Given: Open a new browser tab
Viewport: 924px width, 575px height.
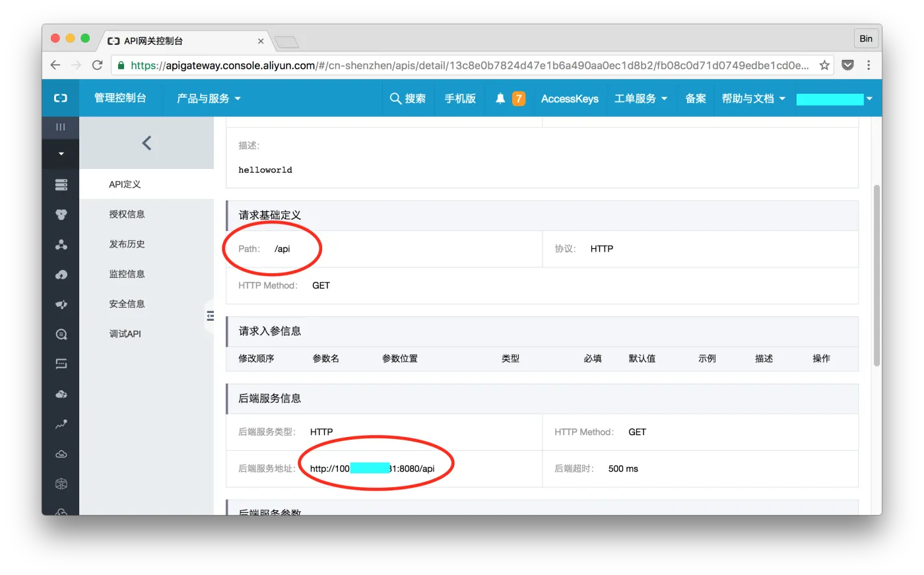Looking at the screenshot, I should [286, 42].
